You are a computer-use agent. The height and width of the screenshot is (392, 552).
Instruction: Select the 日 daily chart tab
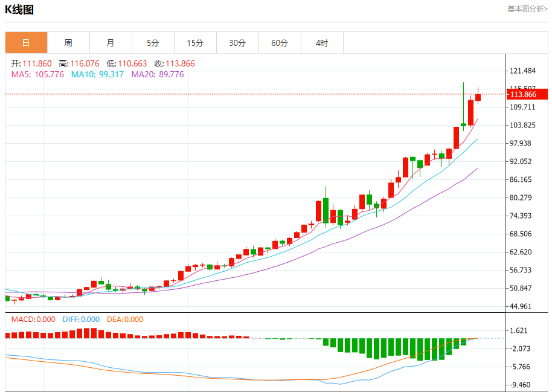(x=26, y=43)
